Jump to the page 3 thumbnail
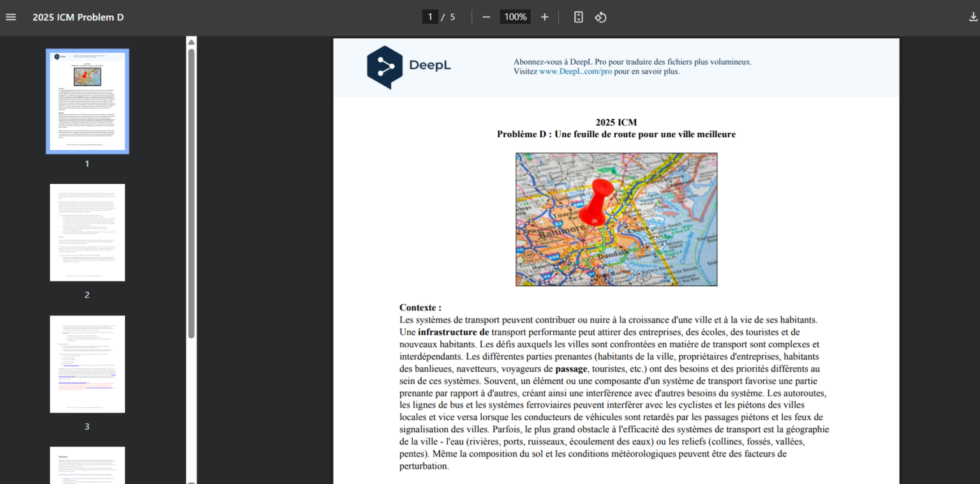Image resolution: width=980 pixels, height=484 pixels. pyautogui.click(x=87, y=364)
